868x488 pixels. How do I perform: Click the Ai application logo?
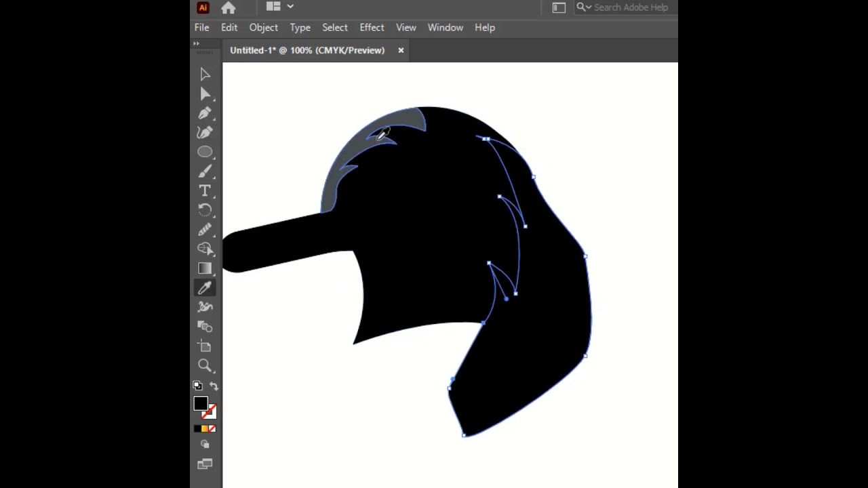point(203,7)
